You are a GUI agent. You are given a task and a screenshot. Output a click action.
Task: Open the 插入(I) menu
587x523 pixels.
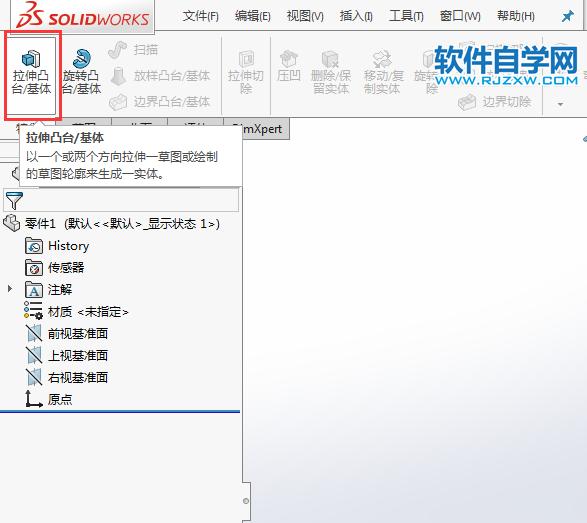coord(356,16)
